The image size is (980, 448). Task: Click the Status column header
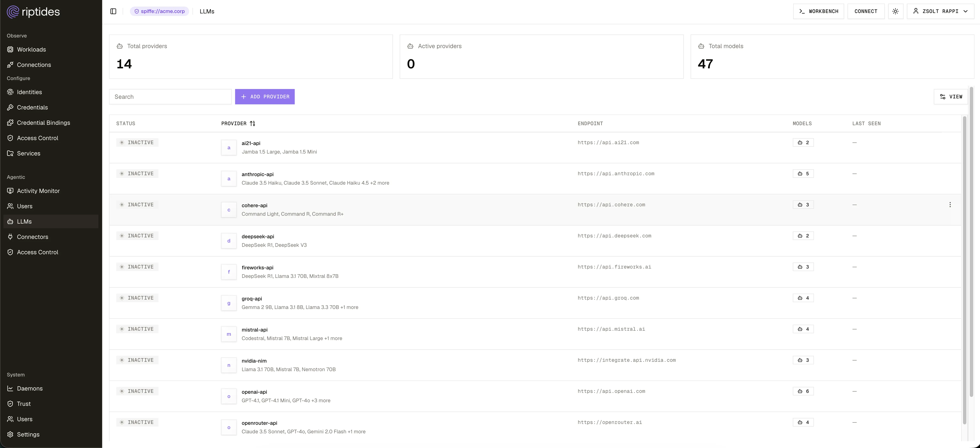126,123
